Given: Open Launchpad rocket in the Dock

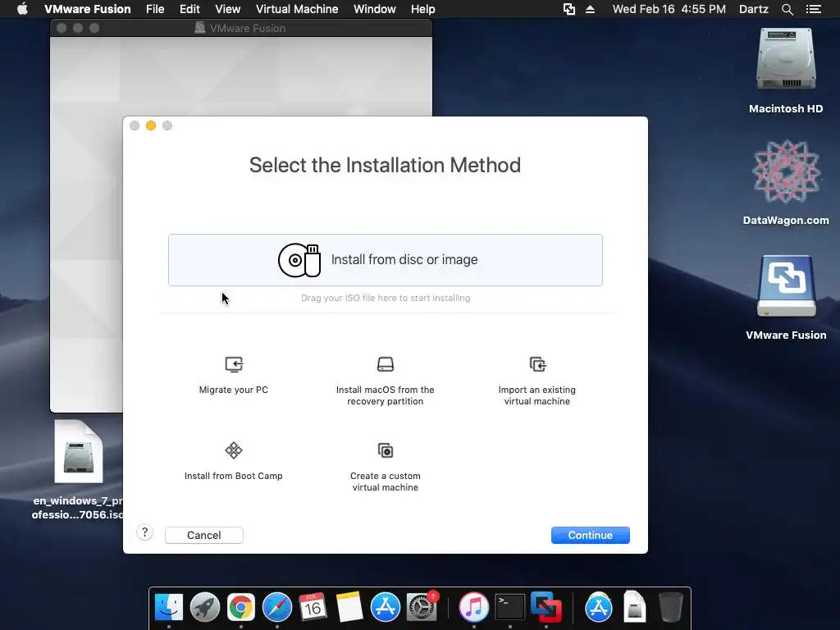Looking at the screenshot, I should [204, 607].
